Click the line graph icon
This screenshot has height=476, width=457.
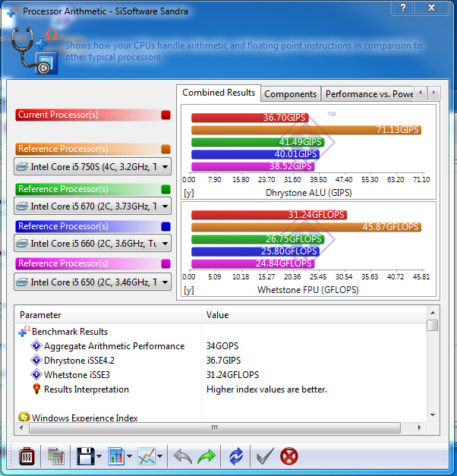(147, 456)
